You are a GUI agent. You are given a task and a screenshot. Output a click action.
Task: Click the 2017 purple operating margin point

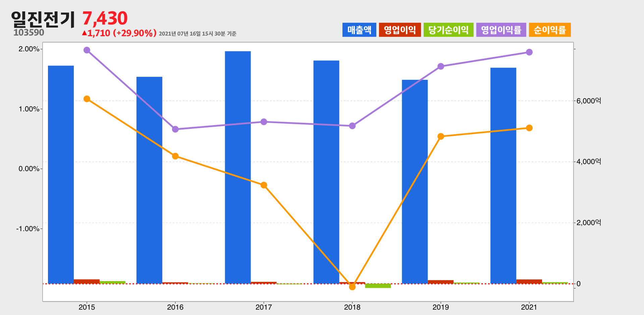[264, 122]
